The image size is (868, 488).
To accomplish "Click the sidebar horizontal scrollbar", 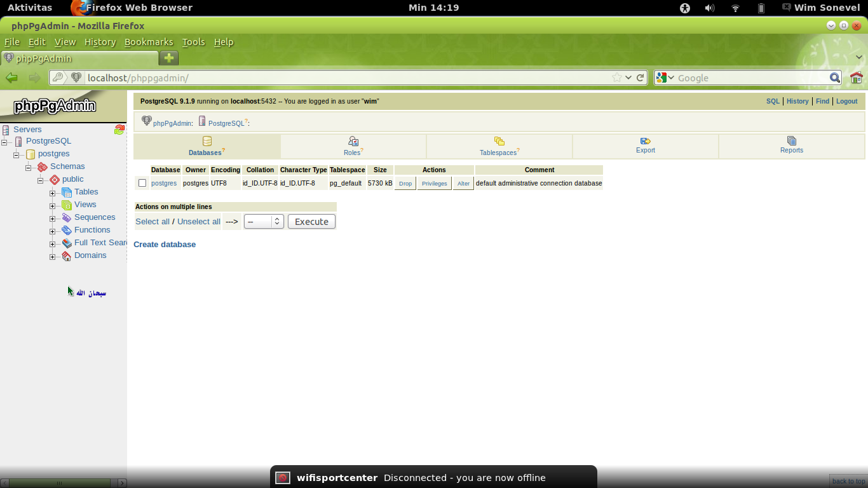I will pos(64,483).
